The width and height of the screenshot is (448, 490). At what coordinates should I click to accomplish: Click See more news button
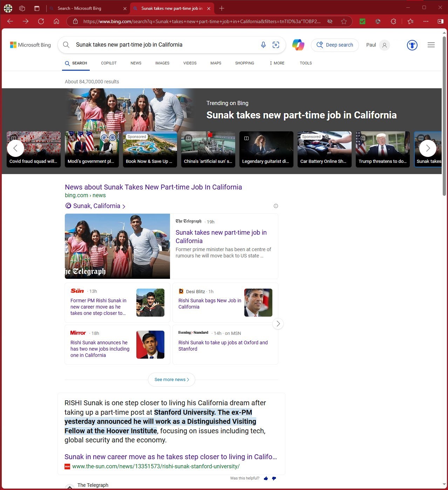click(171, 380)
